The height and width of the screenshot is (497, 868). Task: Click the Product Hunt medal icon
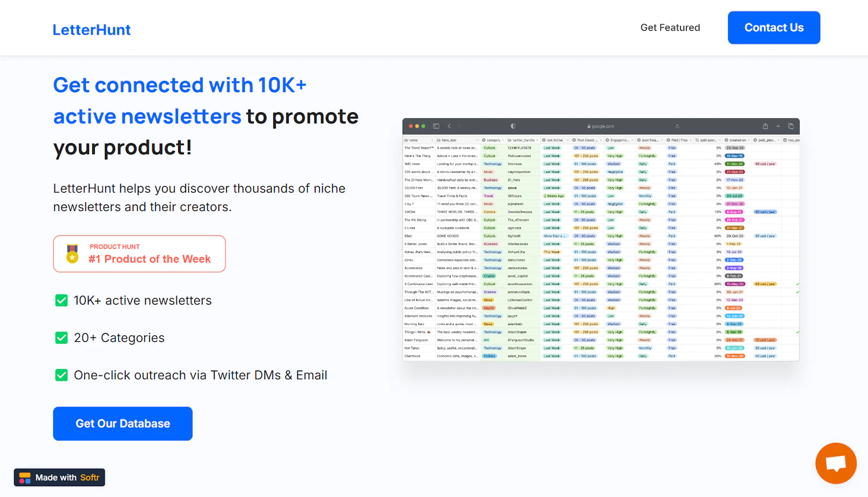click(72, 254)
